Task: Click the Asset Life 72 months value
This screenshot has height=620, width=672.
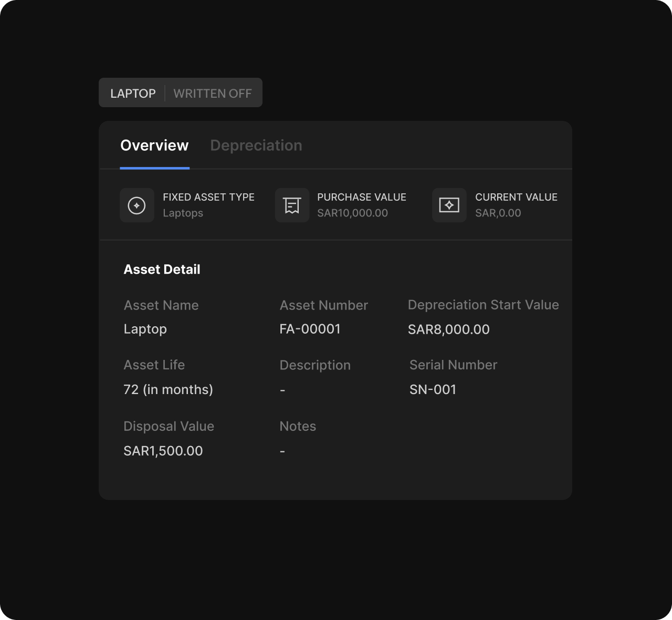Action: (x=168, y=389)
